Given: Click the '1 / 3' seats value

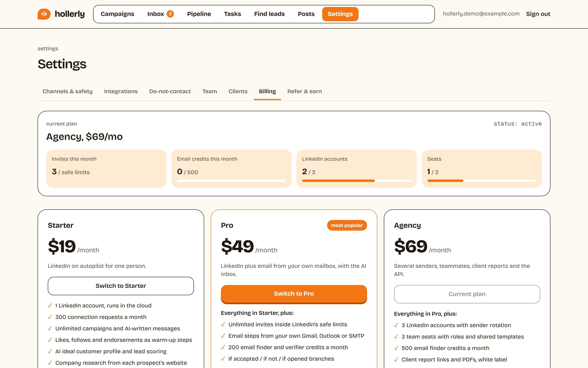Looking at the screenshot, I should pos(433,172).
